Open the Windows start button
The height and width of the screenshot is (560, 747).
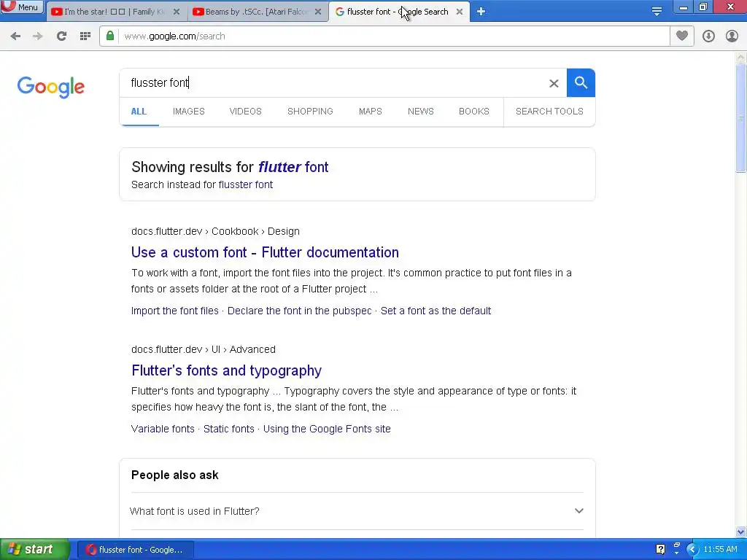click(x=35, y=550)
